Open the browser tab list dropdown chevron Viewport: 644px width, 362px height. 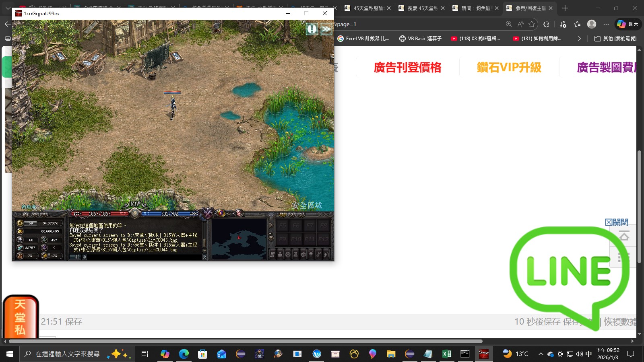(7, 8)
